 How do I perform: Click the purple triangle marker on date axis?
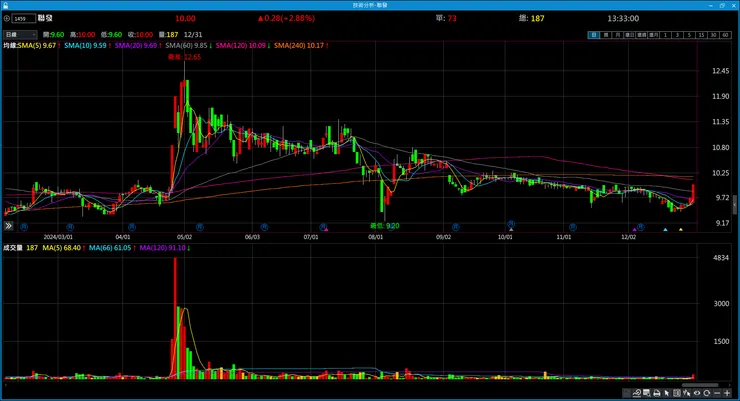pos(634,230)
